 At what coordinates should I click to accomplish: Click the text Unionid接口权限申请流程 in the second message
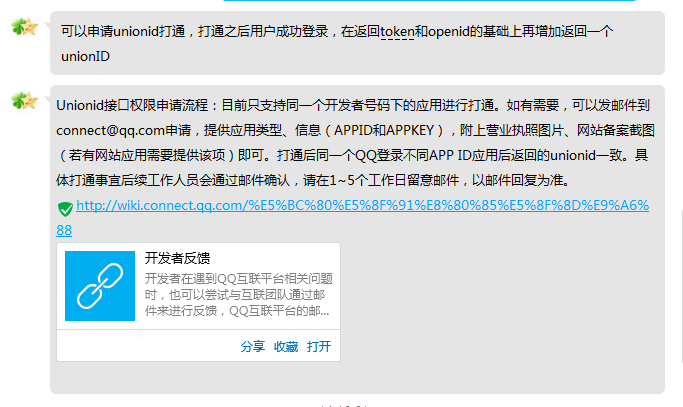132,105
